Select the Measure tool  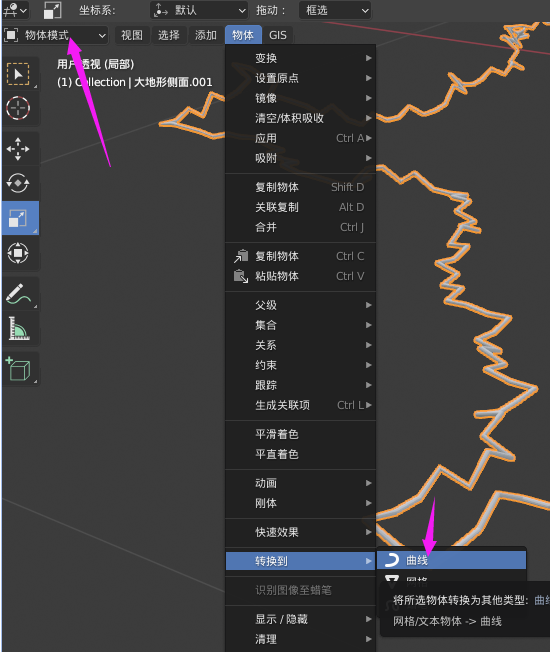[18, 328]
